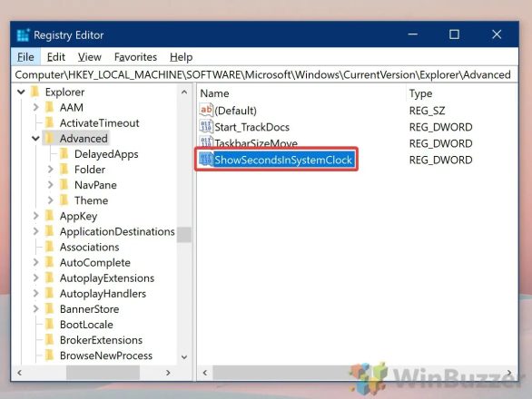Select the ApplicationDestinations folder icon
Screen dimensions: 532x399
point(50,231)
